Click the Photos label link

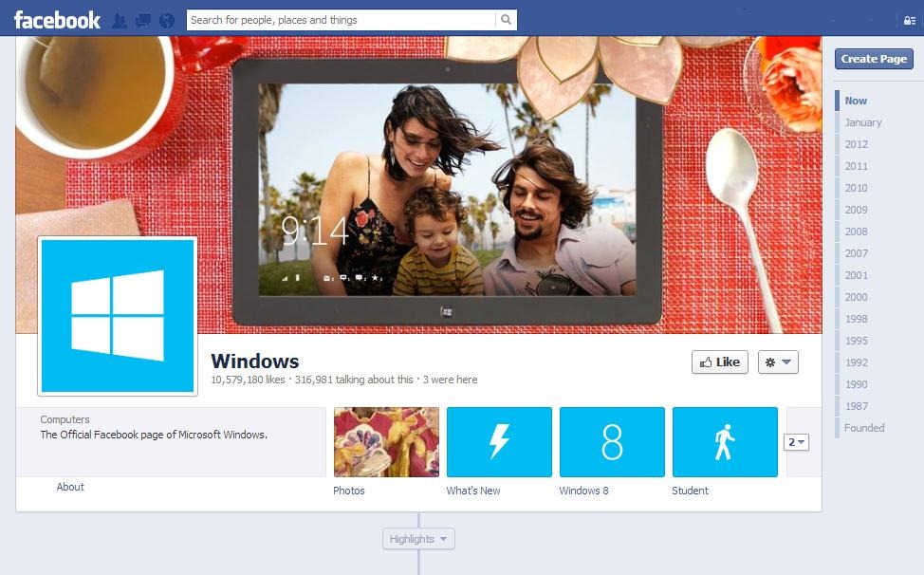tap(349, 491)
